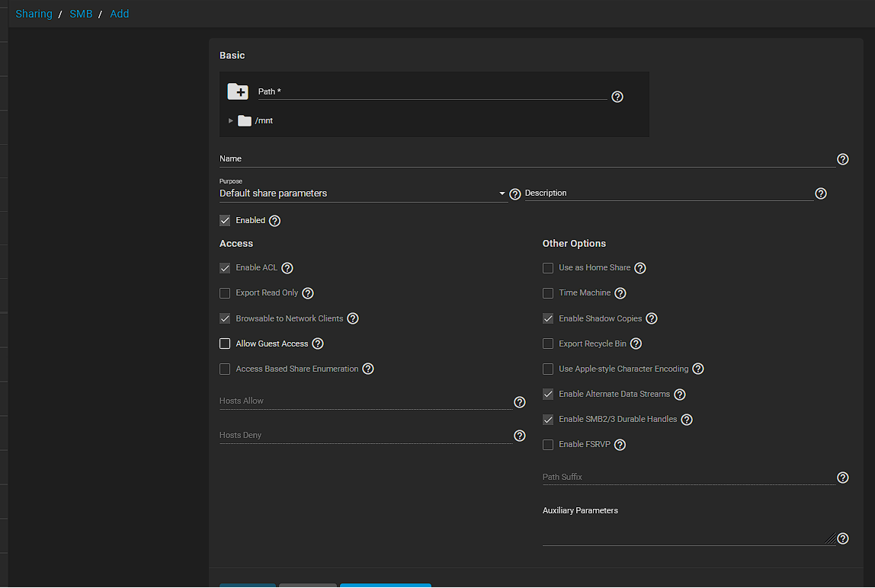Open help for Allow Guest Access

coord(318,344)
